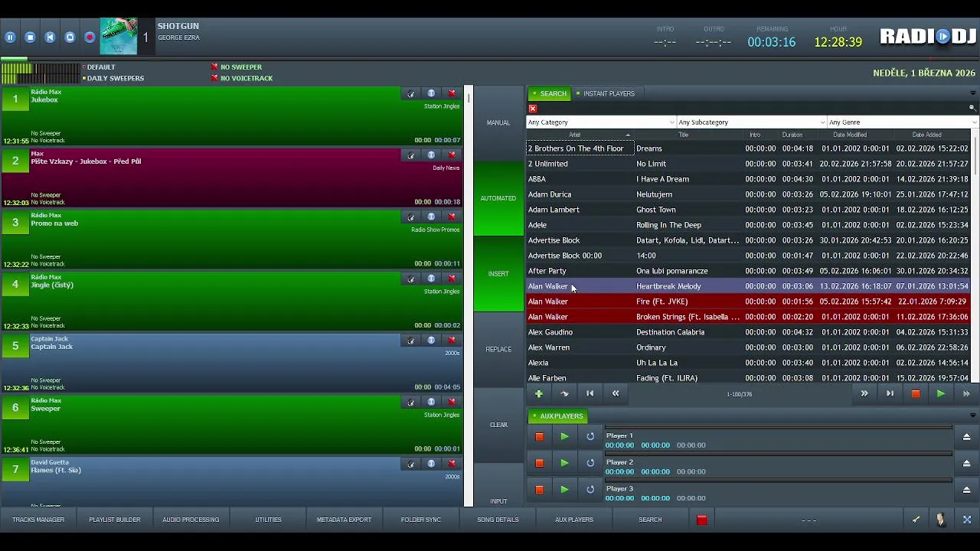This screenshot has height=551, width=980.
Task: Click the main track progress bar
Action: (x=490, y=58)
